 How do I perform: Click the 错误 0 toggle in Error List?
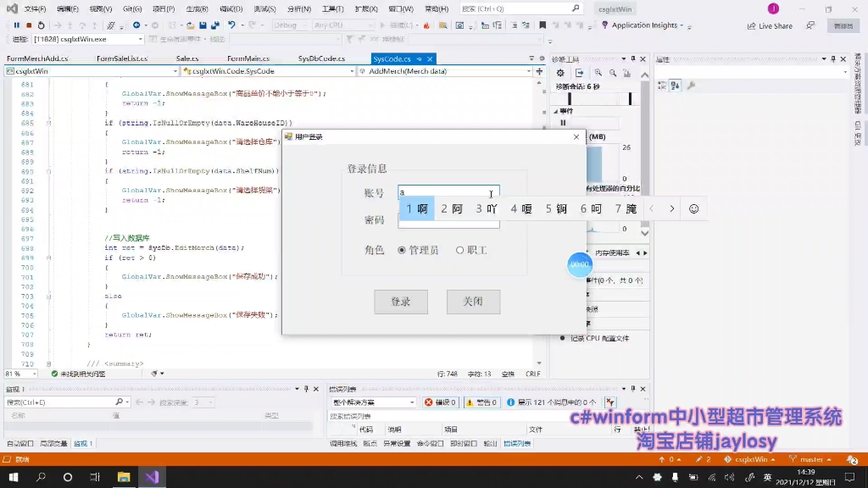click(x=440, y=402)
